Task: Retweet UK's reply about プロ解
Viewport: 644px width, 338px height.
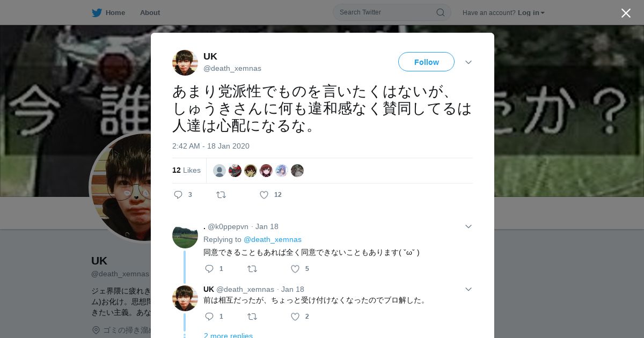Action: [252, 317]
